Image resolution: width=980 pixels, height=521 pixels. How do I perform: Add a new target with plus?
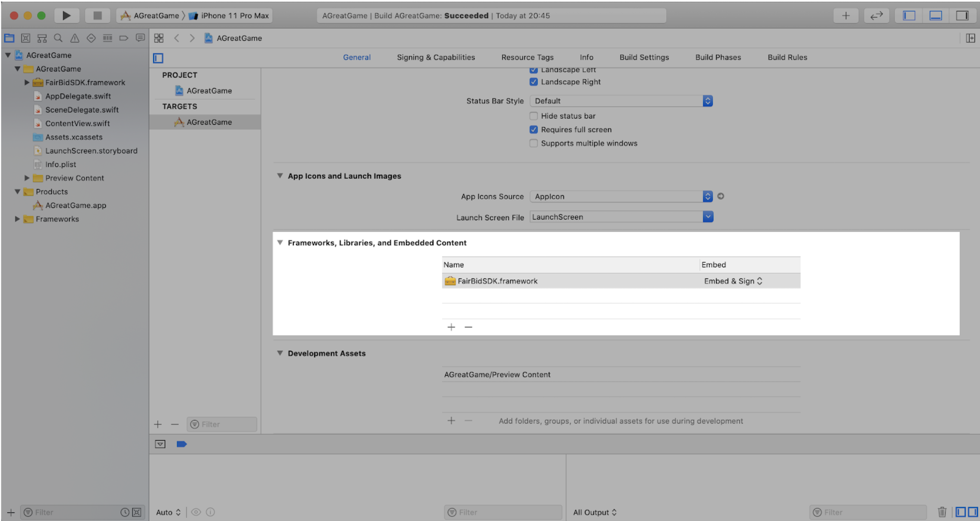click(158, 424)
